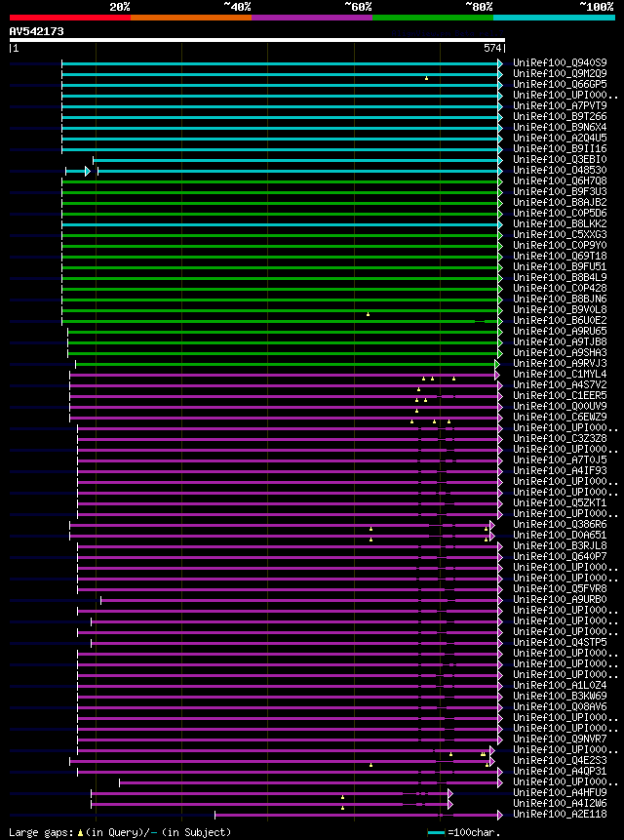Screen dimensions: 624x840
Task: Click the gap marker in the UniRef100_Q9M2Q9 row
Action: (x=426, y=78)
